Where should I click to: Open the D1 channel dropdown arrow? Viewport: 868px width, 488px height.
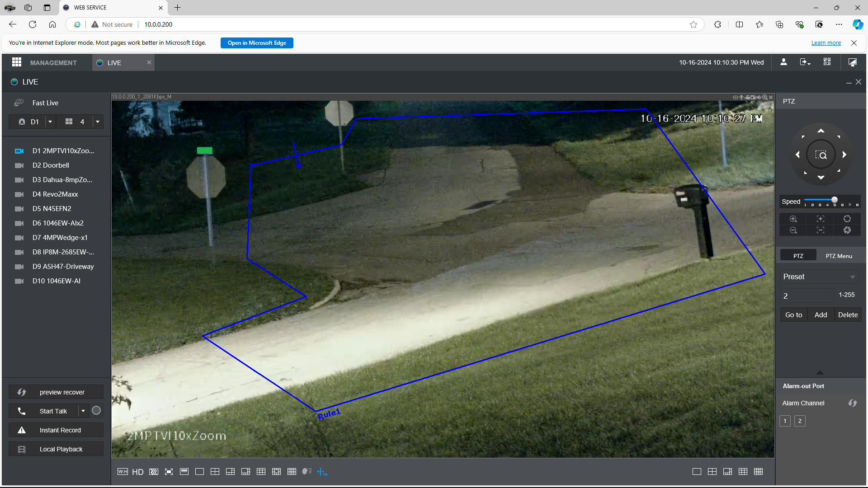pos(50,122)
